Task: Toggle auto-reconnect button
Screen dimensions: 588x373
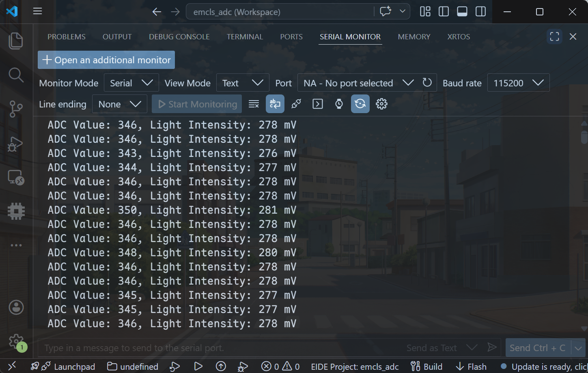Action: [360, 104]
